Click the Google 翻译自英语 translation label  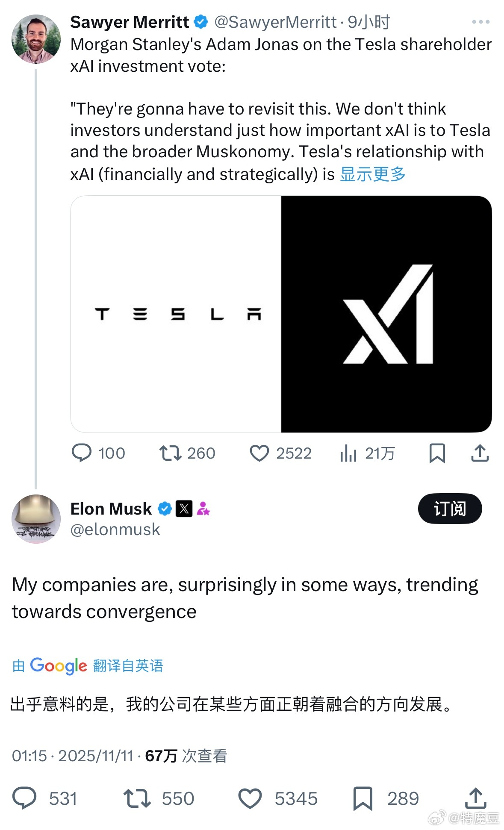88,665
